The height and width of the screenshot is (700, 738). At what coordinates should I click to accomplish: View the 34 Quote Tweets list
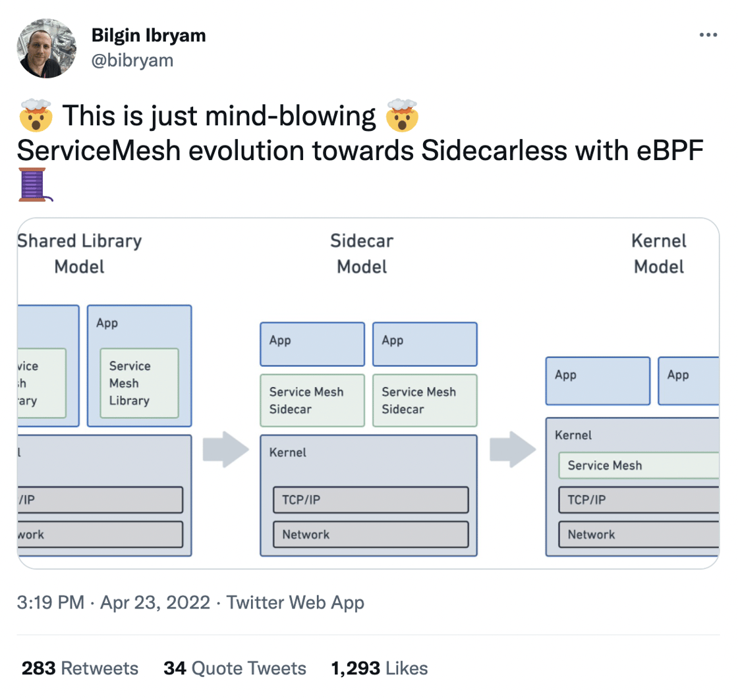click(x=235, y=668)
